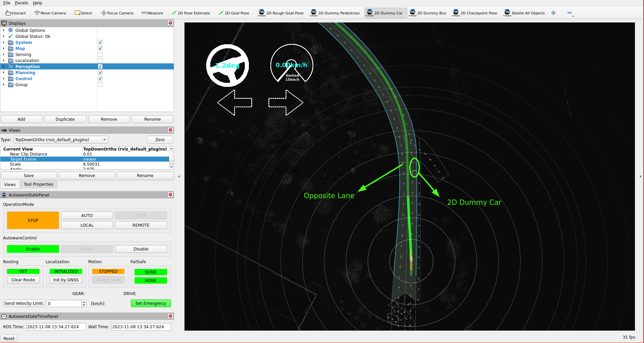
Task: Expand the Planning display tree item
Action: pos(4,73)
